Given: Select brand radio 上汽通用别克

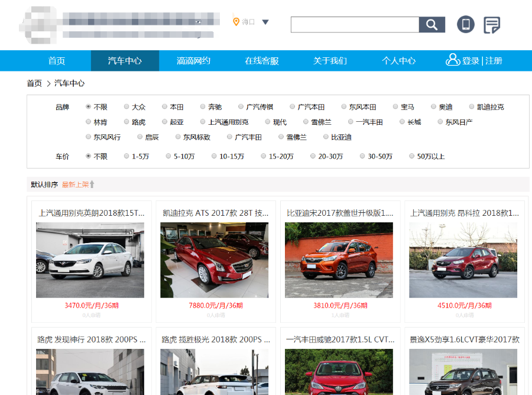Looking at the screenshot, I should 203,121.
